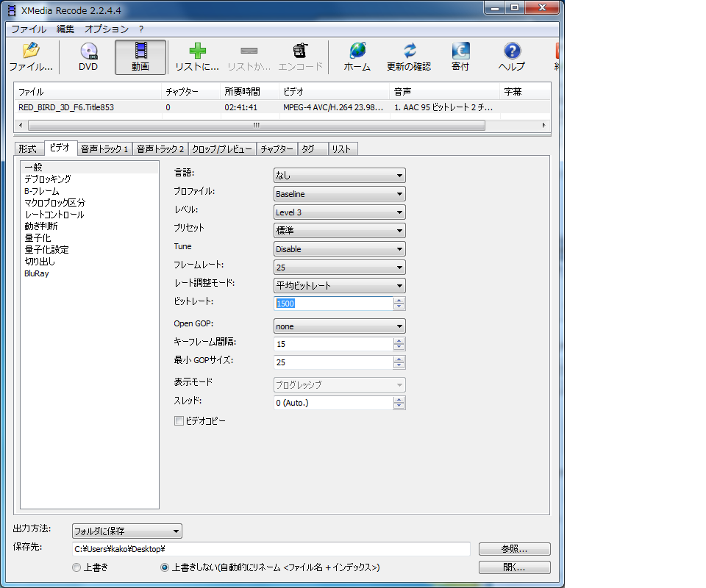Toggle the ビデオコピー checkbox

(179, 420)
